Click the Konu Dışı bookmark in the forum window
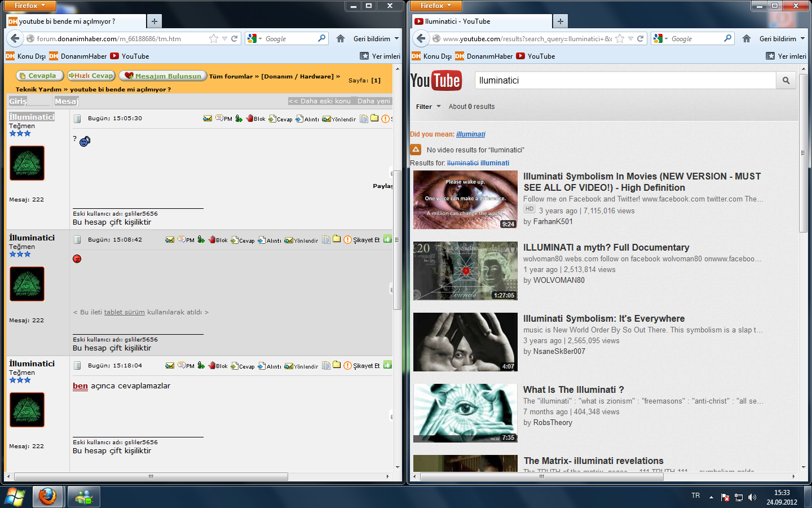 pos(26,56)
